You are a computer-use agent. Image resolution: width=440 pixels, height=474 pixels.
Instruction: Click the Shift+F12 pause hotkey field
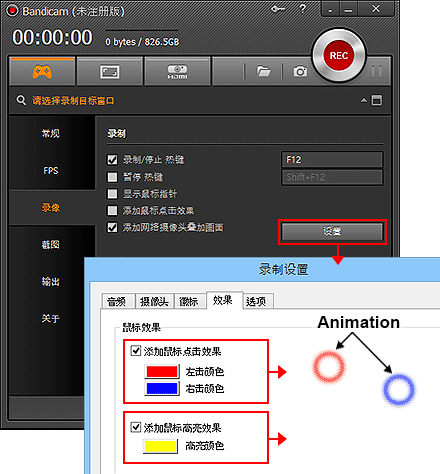point(332,177)
